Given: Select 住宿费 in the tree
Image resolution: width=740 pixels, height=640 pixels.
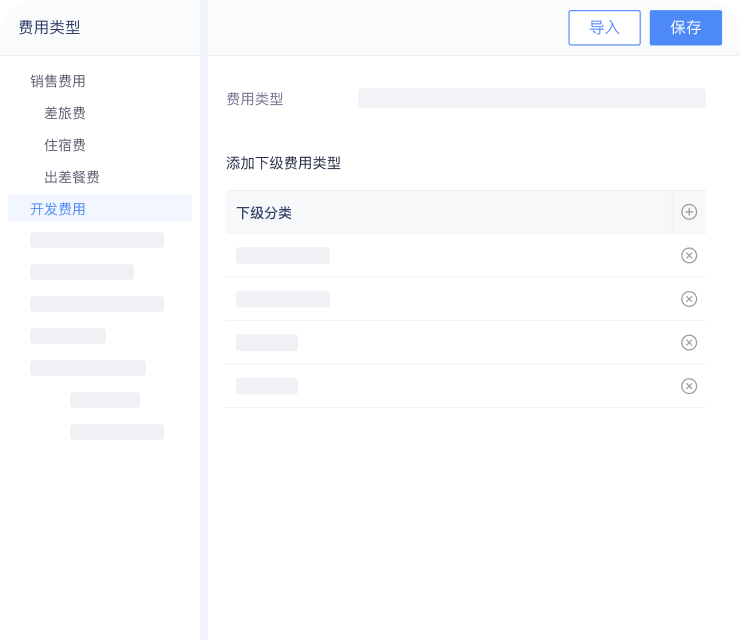Looking at the screenshot, I should click(x=65, y=145).
